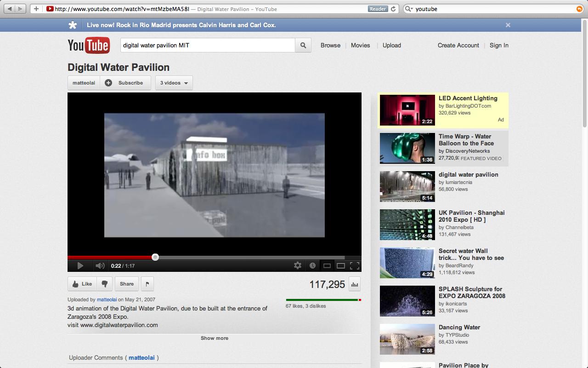Open the Browse menu item

[x=330, y=45]
